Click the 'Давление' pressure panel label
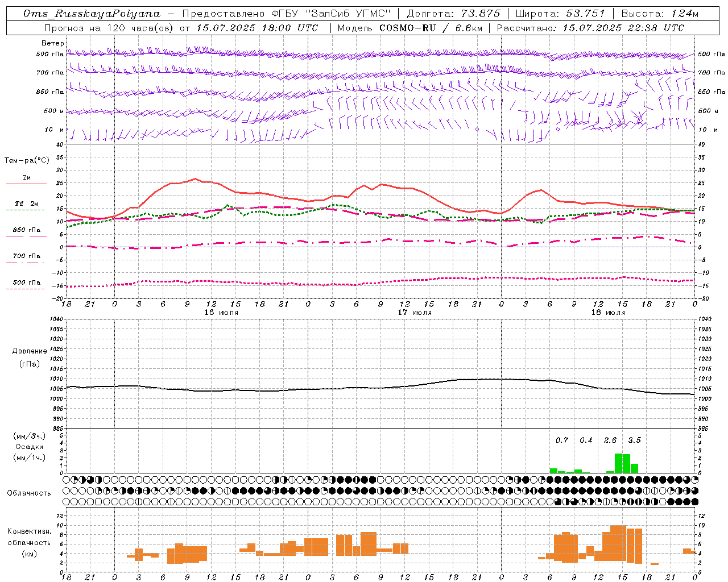Screen dimensions: 728x582 (30, 351)
